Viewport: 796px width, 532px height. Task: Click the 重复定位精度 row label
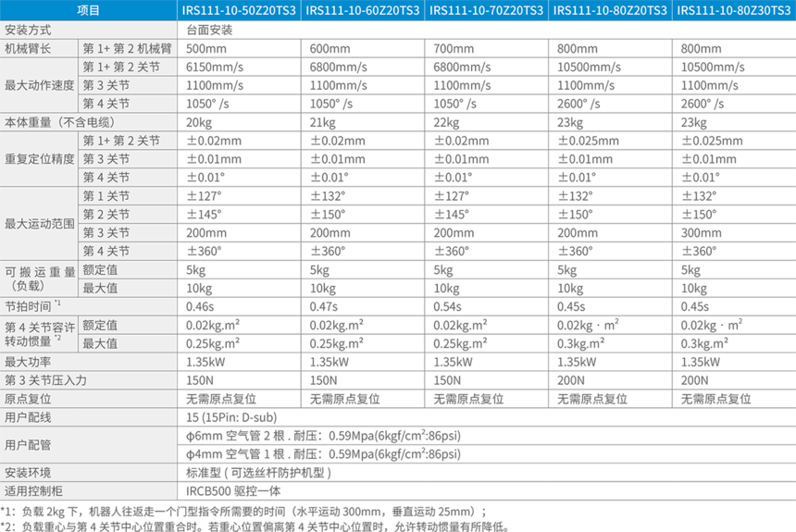pos(39,159)
